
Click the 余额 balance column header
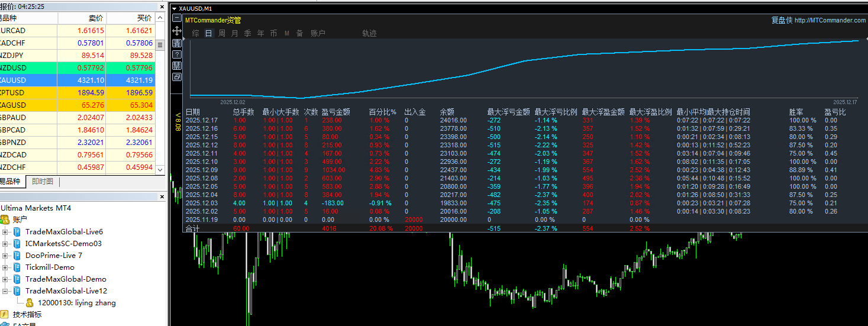pyautogui.click(x=447, y=112)
